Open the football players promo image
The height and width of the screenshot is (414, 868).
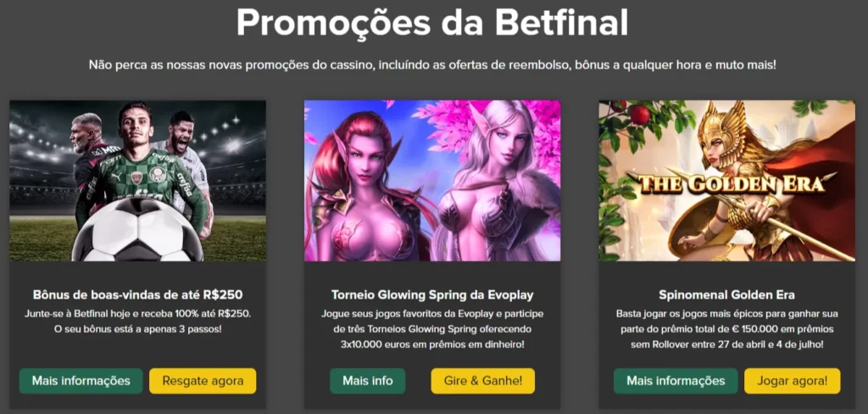(x=138, y=181)
